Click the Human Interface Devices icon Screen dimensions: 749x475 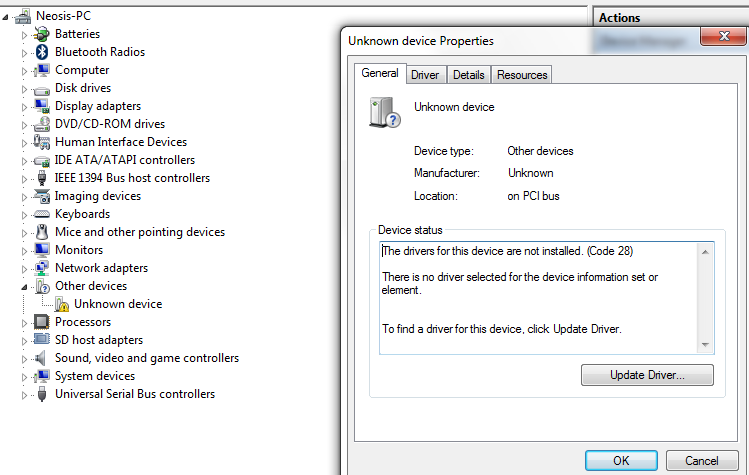coord(42,142)
